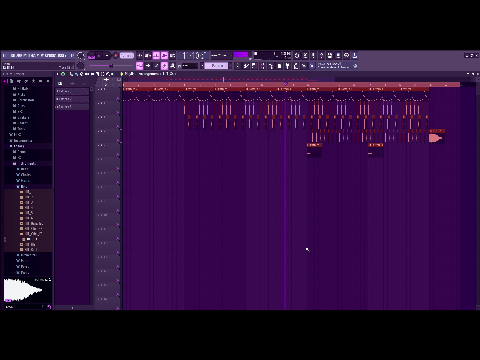Select the second pattern in the picker panel
Screen dimensions: 480x360
72,99
